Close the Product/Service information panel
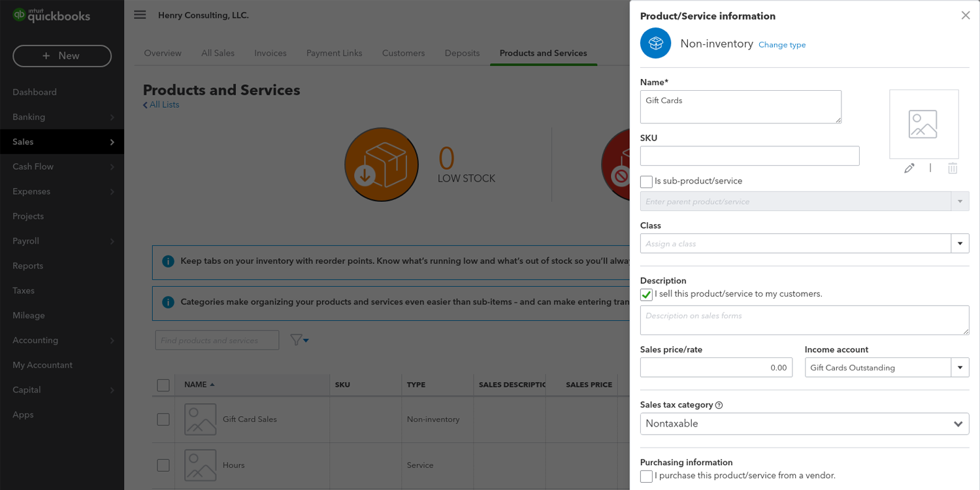 coord(965,16)
